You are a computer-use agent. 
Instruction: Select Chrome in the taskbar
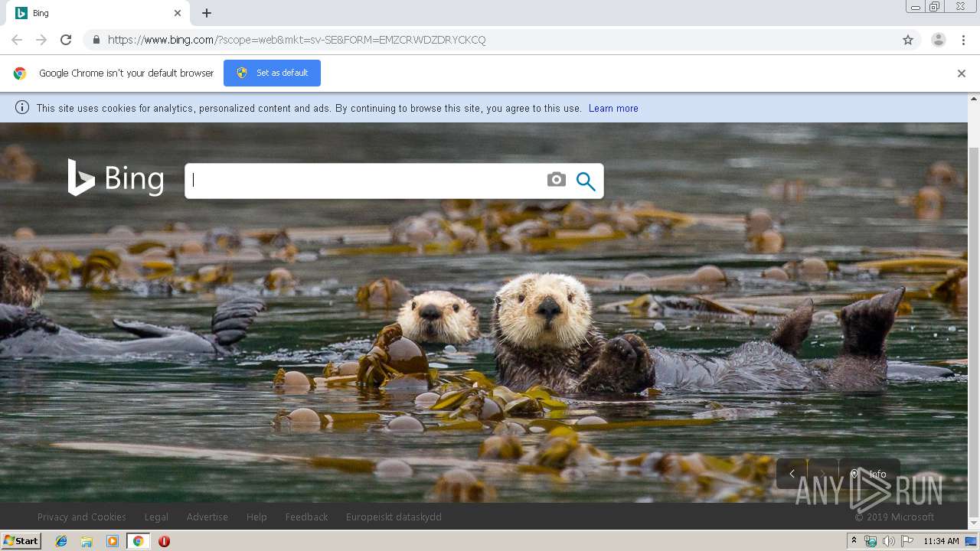point(138,541)
